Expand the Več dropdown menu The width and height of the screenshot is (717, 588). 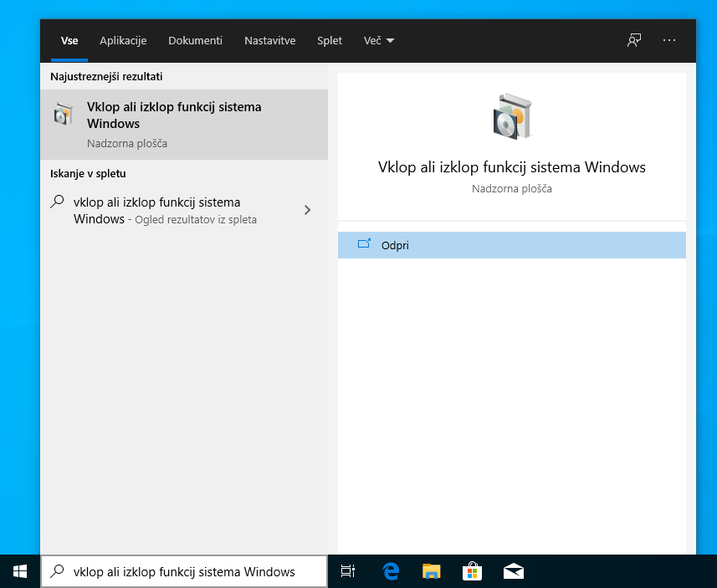point(379,41)
